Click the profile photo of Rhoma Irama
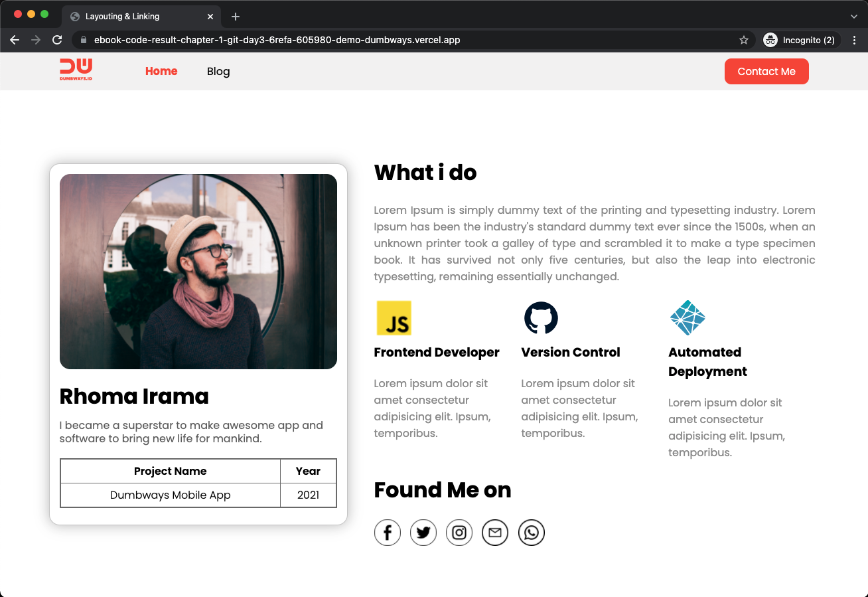Viewport: 868px width, 597px height. [x=198, y=272]
